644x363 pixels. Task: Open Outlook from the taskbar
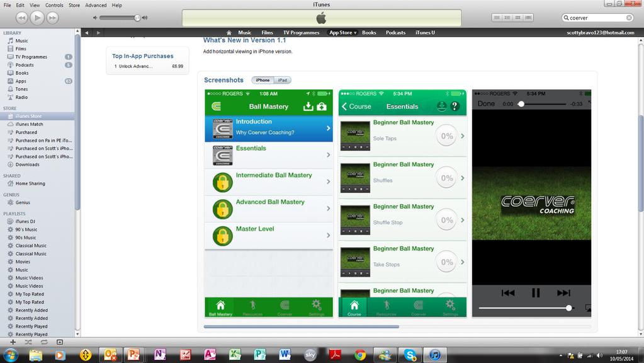(110, 355)
